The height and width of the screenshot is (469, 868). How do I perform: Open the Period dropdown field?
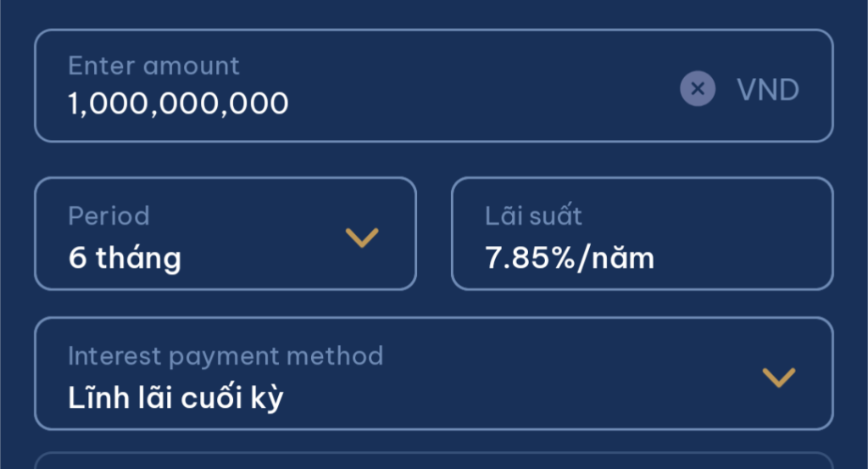pos(225,233)
